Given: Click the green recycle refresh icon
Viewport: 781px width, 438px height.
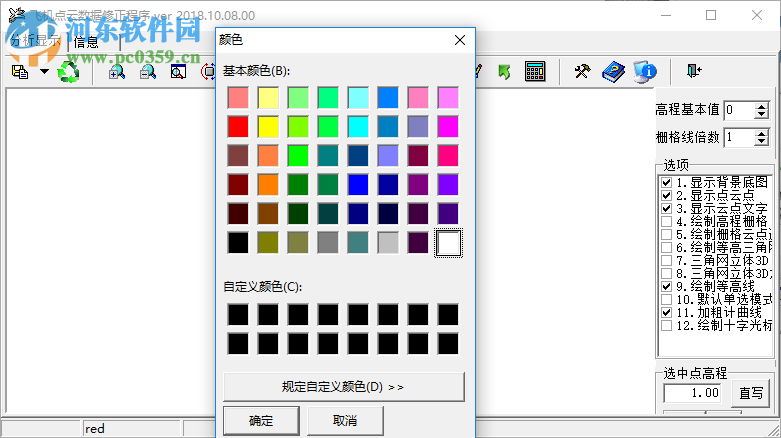Looking at the screenshot, I should 68,71.
